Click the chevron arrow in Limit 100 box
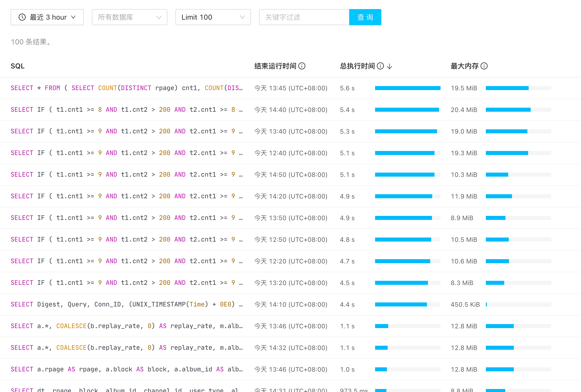The image size is (581, 392). click(x=242, y=17)
